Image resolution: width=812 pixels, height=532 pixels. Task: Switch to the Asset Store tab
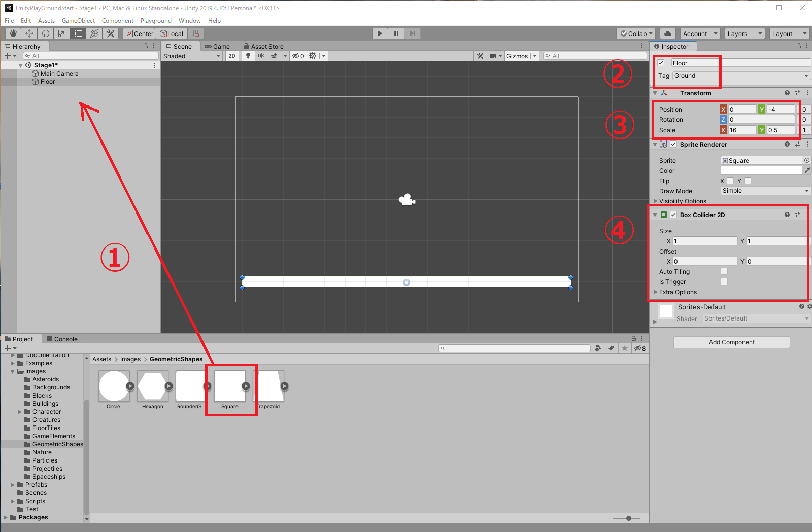click(x=263, y=46)
